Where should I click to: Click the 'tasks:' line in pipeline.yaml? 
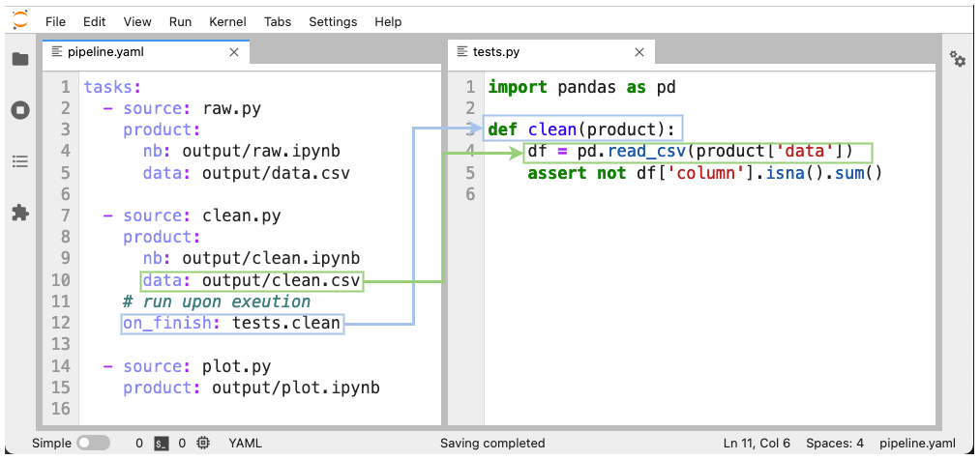click(x=113, y=87)
